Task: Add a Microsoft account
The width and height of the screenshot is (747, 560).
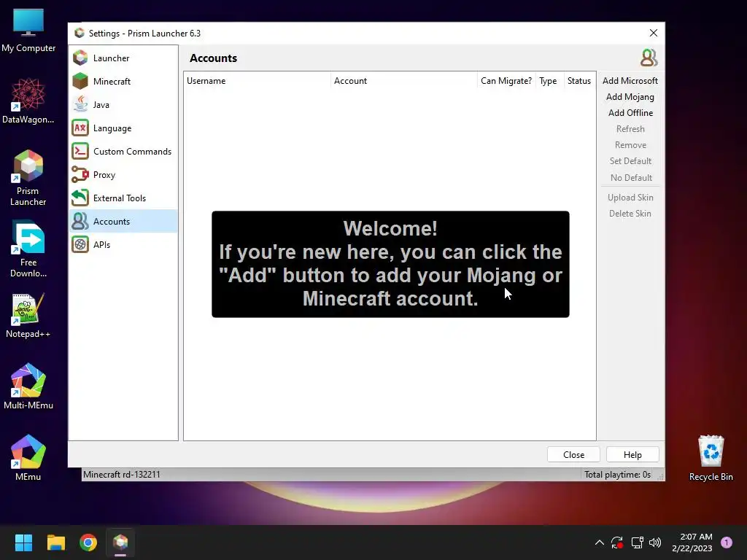Action: coord(630,81)
